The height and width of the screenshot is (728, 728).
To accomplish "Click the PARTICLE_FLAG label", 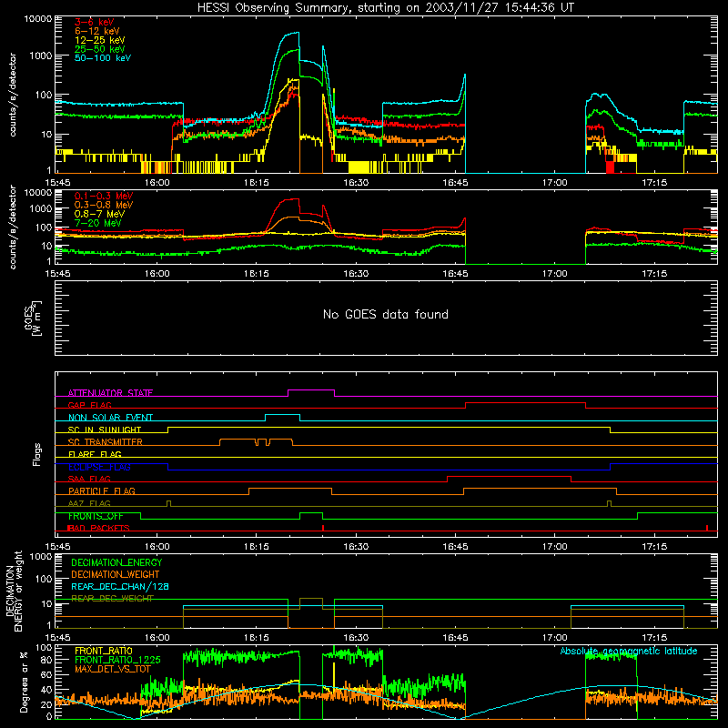I will (102, 491).
